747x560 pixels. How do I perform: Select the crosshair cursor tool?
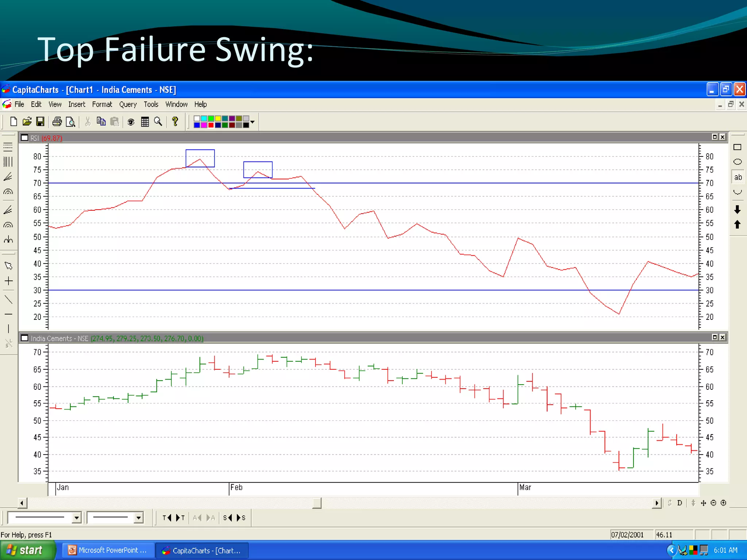tap(8, 281)
